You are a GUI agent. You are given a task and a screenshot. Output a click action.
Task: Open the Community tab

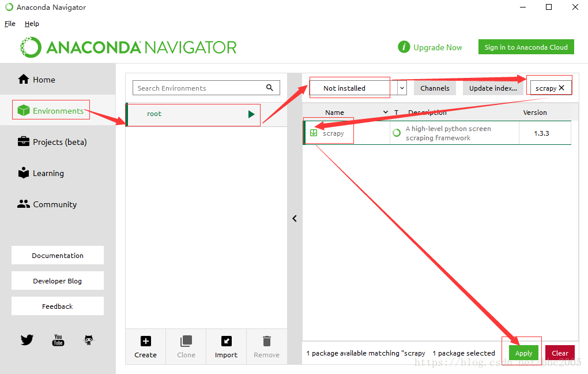click(x=58, y=204)
